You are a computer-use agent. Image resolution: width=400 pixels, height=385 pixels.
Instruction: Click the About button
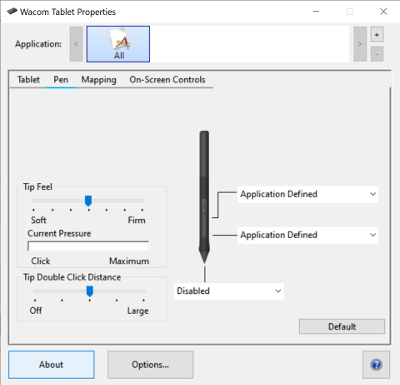pyautogui.click(x=51, y=365)
